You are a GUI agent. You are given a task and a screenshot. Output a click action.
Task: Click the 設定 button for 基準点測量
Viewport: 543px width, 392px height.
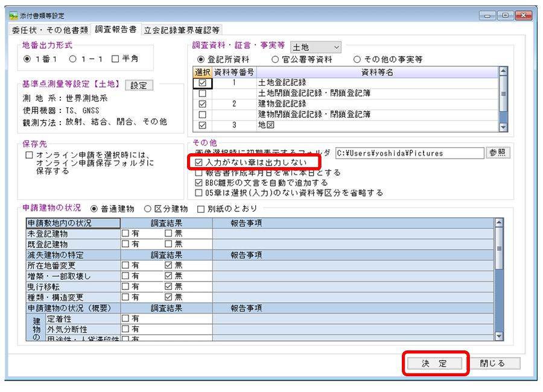coord(139,86)
